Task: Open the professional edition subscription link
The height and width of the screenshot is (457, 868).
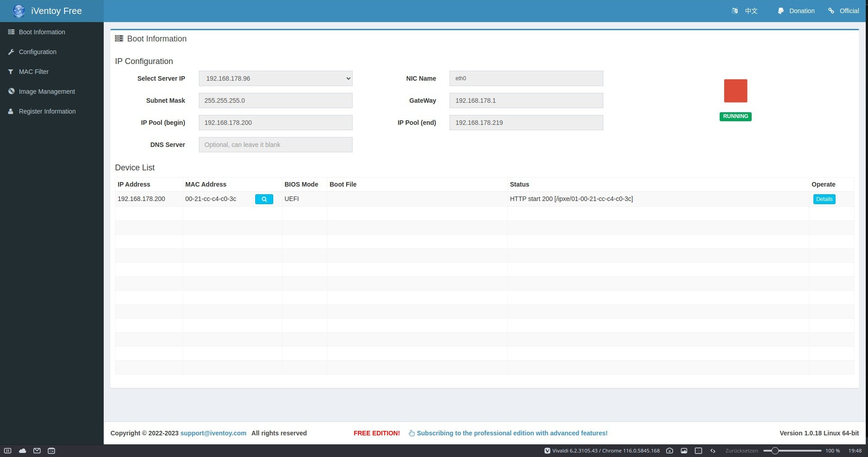Action: click(x=512, y=433)
